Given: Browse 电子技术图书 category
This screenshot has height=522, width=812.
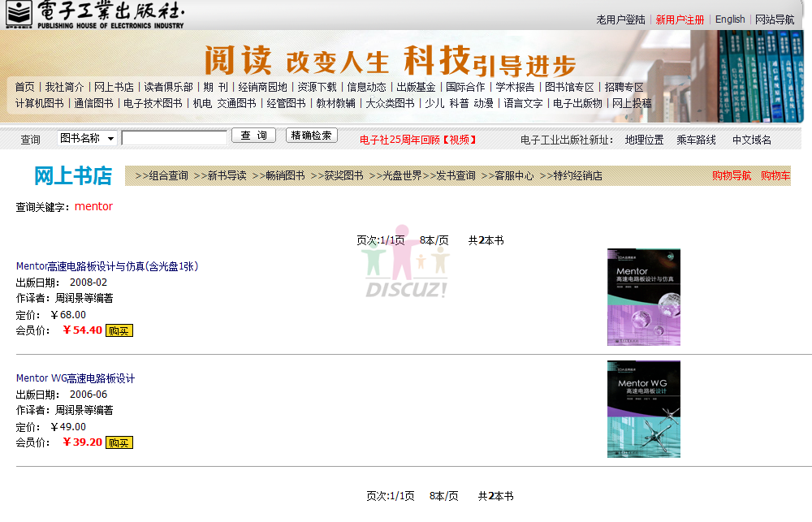Looking at the screenshot, I should [153, 103].
